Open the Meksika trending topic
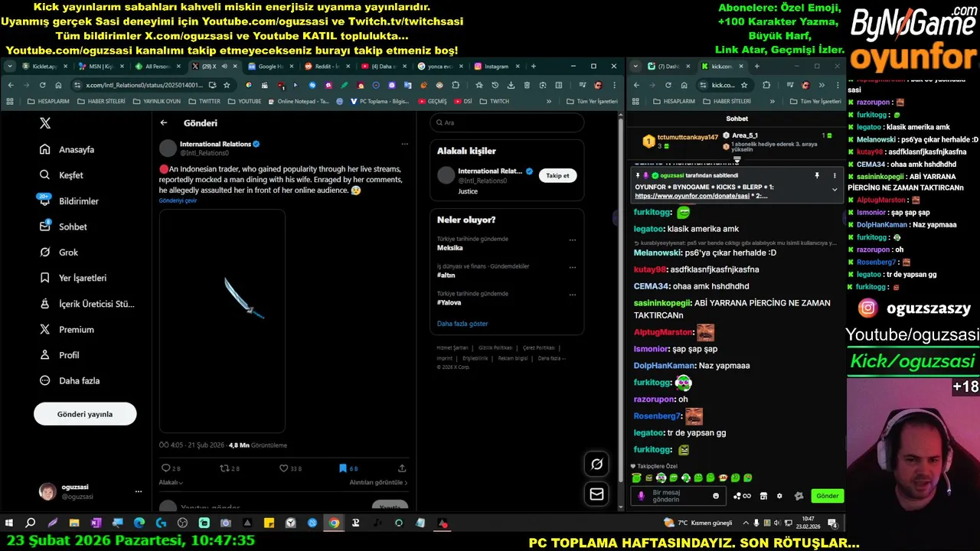Viewport: 980px width, 551px height. (x=450, y=248)
